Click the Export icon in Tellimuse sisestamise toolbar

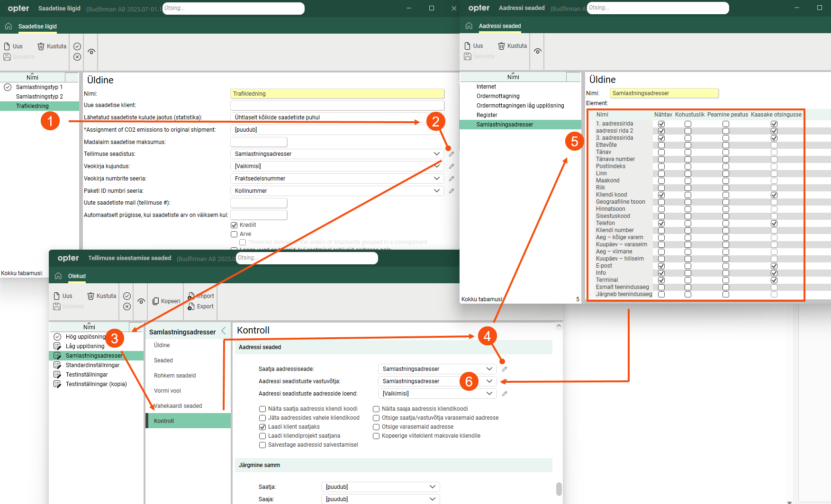[x=191, y=306]
